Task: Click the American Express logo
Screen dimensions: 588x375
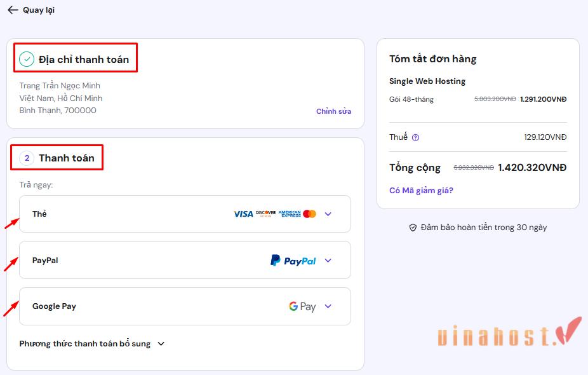Action: click(290, 214)
